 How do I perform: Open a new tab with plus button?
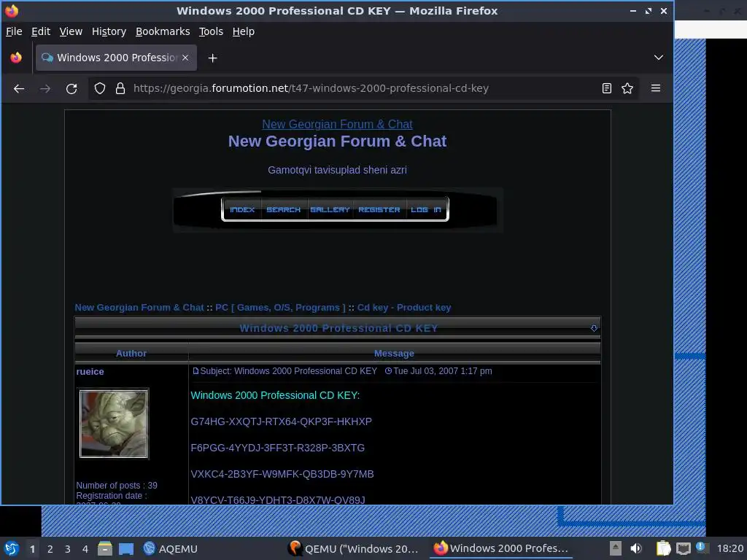(212, 58)
